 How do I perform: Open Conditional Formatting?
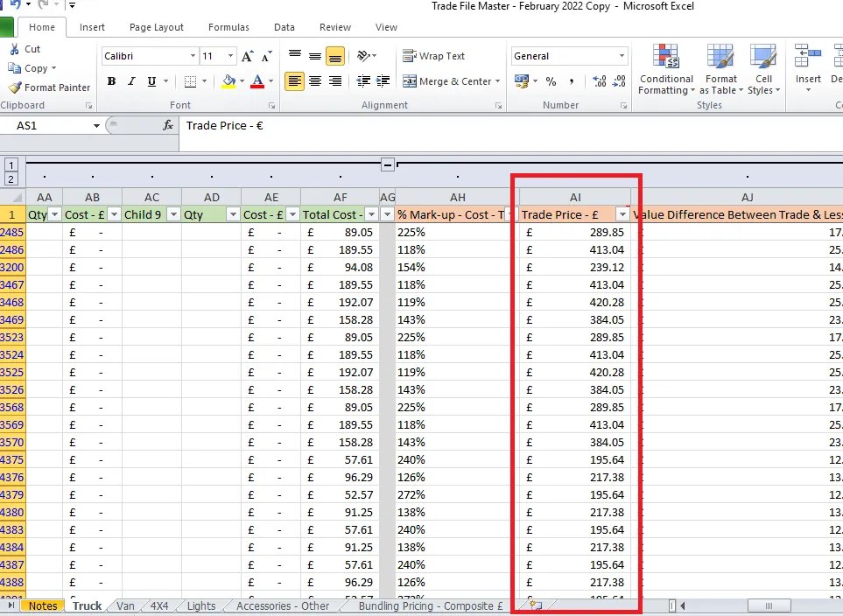point(666,69)
